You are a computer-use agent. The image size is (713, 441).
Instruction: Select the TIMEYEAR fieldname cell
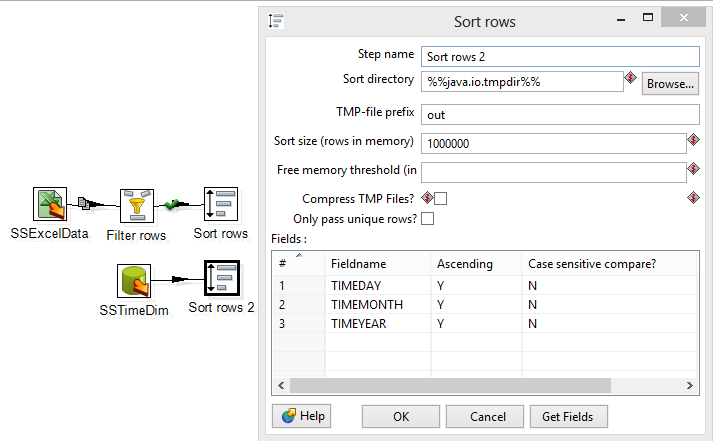[x=378, y=324]
